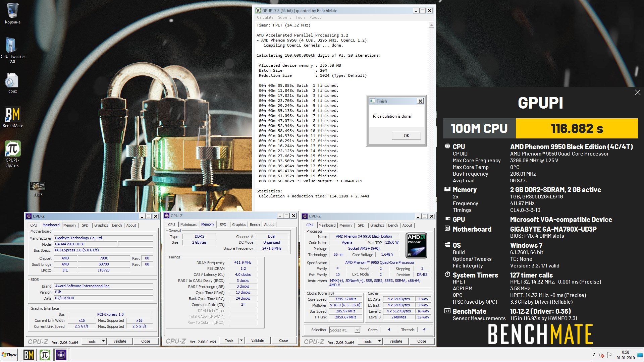Open Submit menu in GPUPI
Viewport: 644px width, 362px height.
point(284,17)
